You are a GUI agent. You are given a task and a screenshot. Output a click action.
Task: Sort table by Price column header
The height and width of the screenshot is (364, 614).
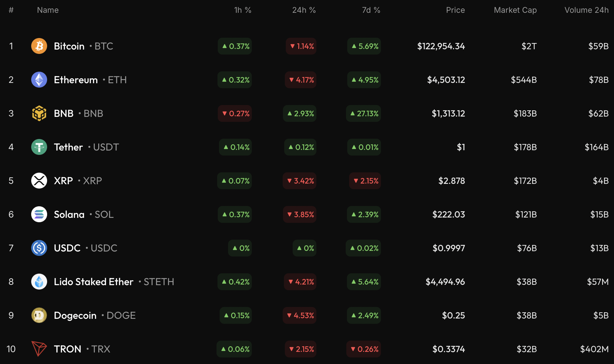tap(455, 10)
